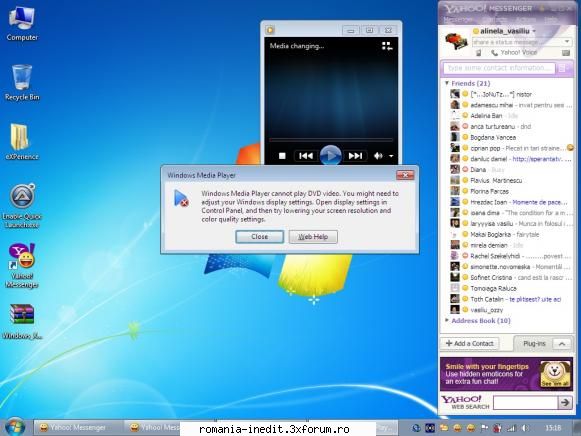Open the Actions menu in Yahoo Messenger
The height and width of the screenshot is (436, 581).
(526, 19)
